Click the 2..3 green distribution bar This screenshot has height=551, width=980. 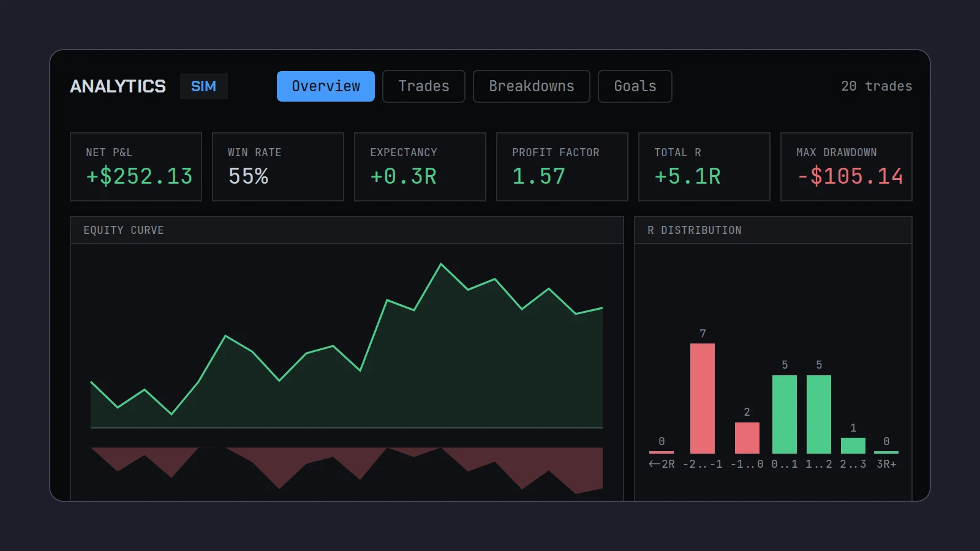(x=853, y=446)
